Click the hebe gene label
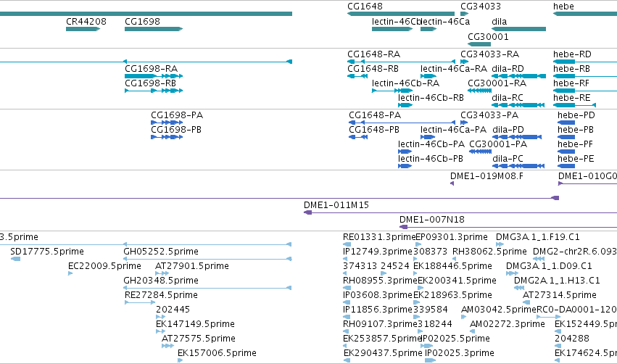Image resolution: width=617 pixels, height=364 pixels. point(563,7)
